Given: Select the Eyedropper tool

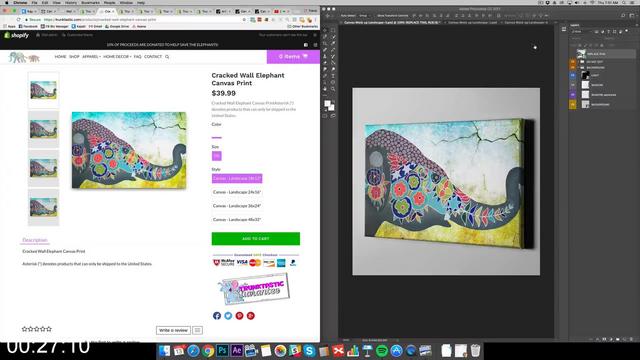Looking at the screenshot, I should 333,43.
